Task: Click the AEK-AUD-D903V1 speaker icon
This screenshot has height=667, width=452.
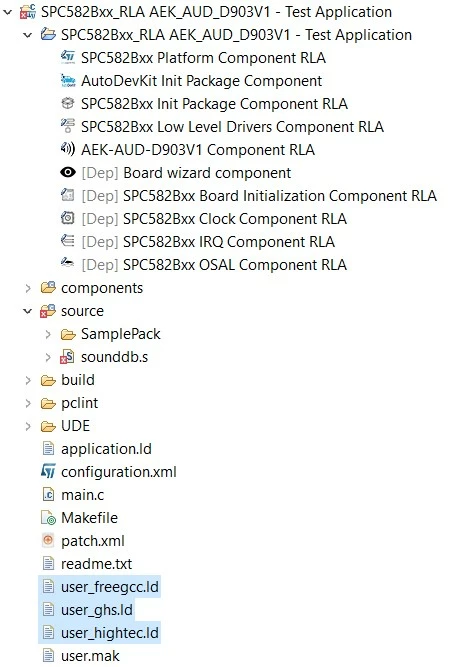Action: point(68,149)
